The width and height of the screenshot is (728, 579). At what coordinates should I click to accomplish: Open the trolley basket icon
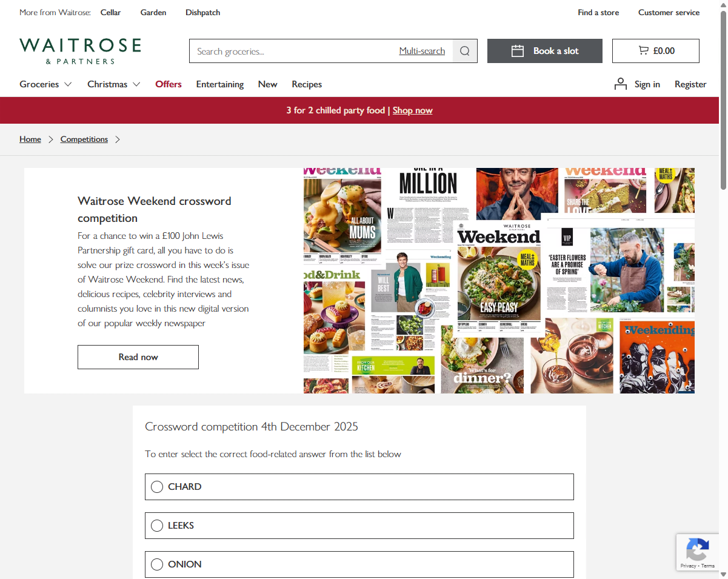tap(643, 51)
